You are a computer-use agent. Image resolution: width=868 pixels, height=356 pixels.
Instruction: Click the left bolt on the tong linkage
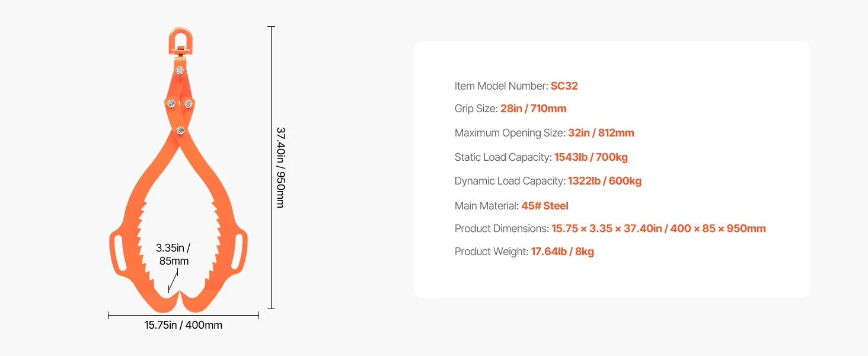click(x=171, y=103)
